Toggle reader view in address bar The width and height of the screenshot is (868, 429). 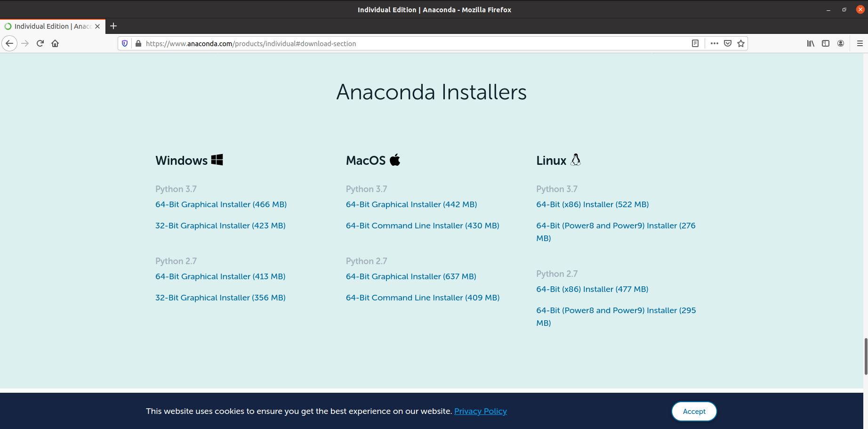695,43
